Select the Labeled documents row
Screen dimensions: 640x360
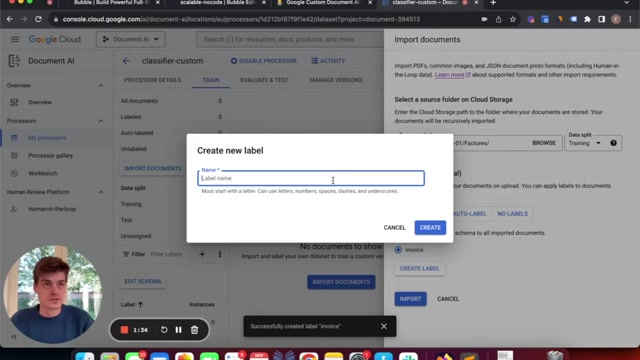[x=171, y=117]
